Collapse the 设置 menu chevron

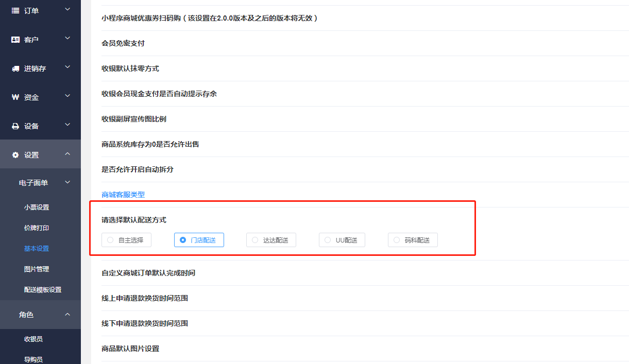click(67, 154)
